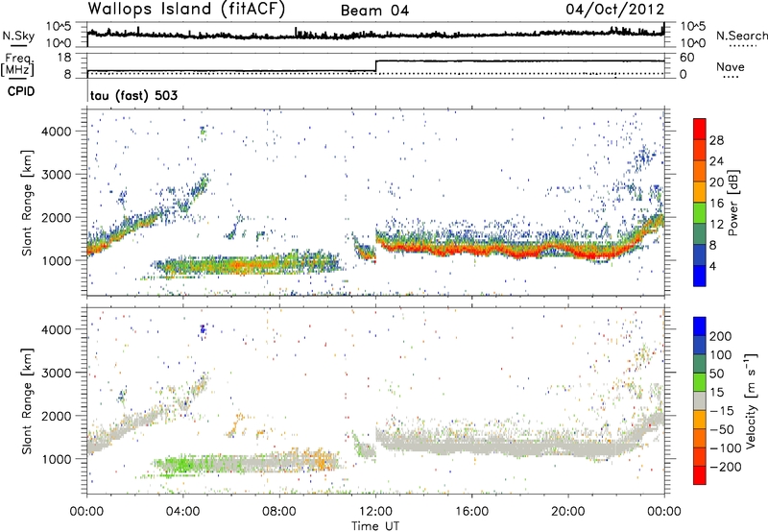The width and height of the screenshot is (768, 532).
Task: Click the velocity panel "Slant Range [km]" label
Action: 28,400
